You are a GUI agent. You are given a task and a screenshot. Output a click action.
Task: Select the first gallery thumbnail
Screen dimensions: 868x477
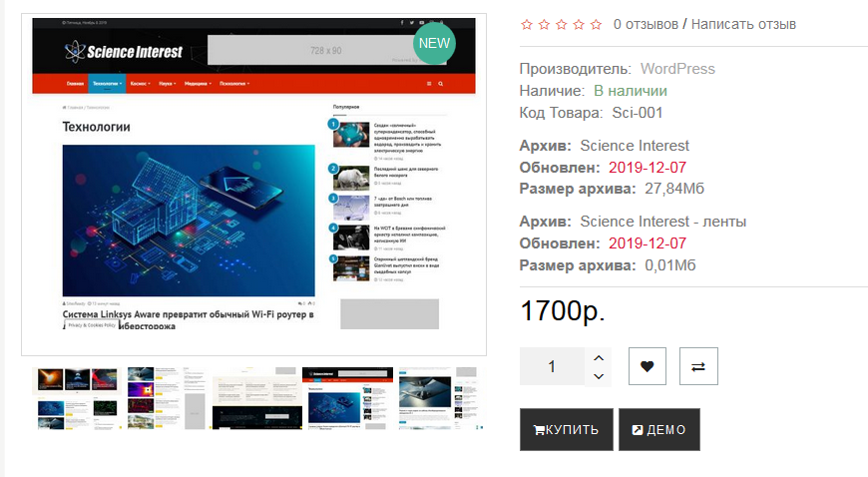(x=77, y=398)
